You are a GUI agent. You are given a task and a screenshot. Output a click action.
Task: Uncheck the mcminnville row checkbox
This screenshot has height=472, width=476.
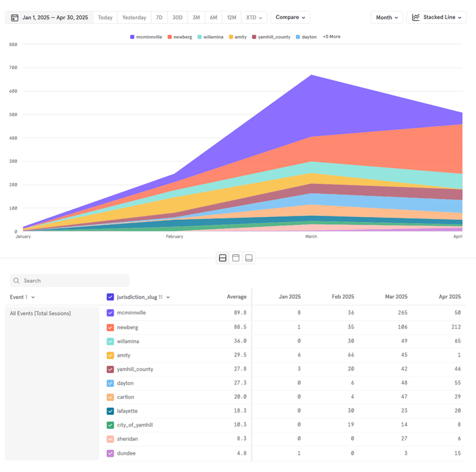click(x=110, y=313)
